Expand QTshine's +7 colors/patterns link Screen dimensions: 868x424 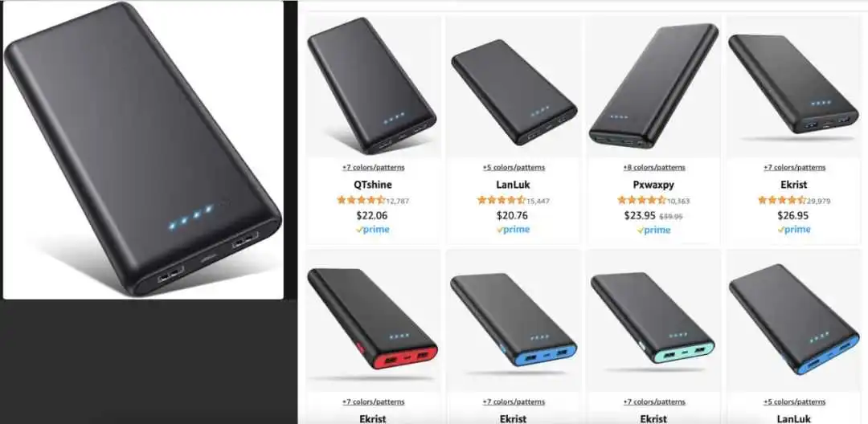coord(373,168)
